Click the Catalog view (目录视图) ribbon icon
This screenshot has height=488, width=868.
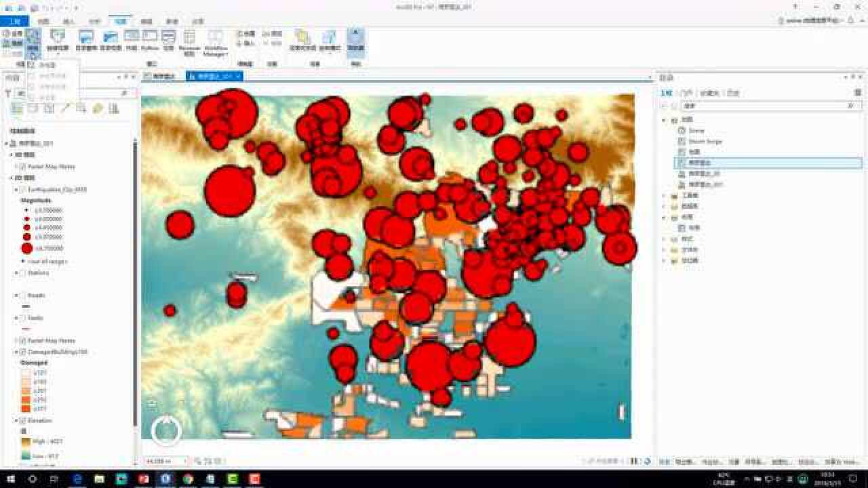point(110,40)
